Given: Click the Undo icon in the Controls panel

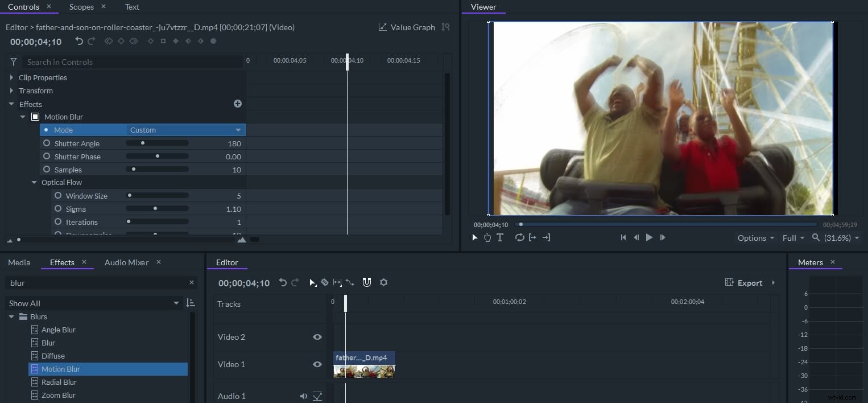Looking at the screenshot, I should click(x=79, y=40).
